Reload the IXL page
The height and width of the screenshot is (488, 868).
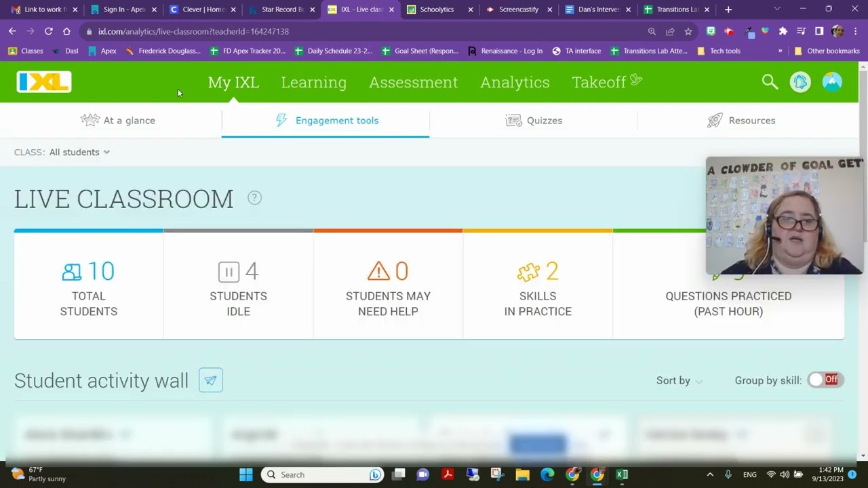[49, 31]
